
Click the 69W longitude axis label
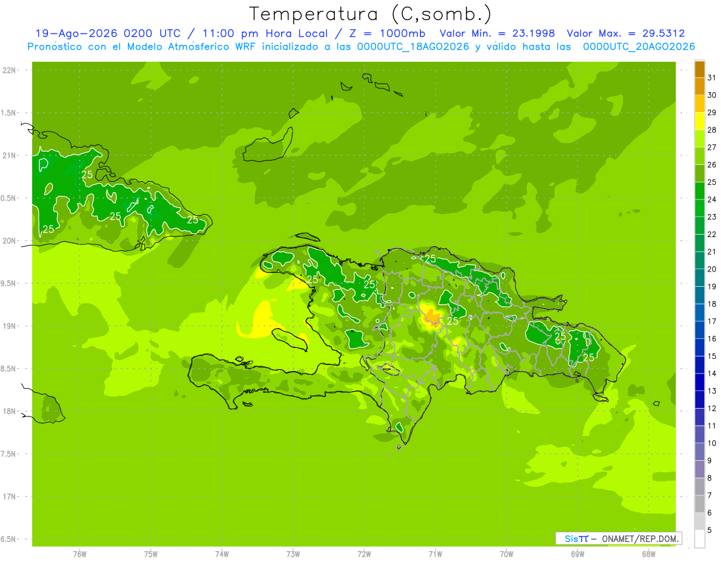pos(578,554)
